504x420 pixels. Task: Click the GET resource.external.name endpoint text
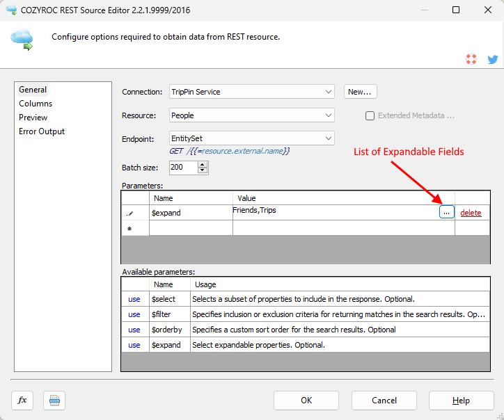click(x=230, y=151)
